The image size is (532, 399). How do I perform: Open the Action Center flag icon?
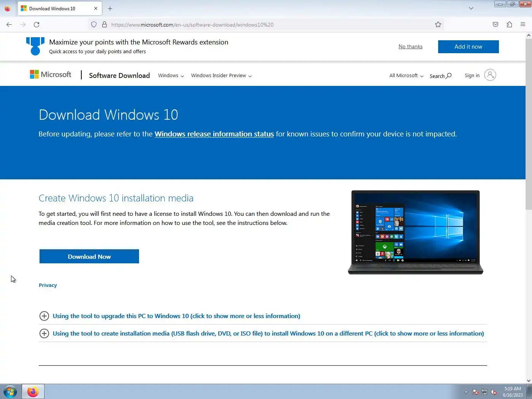(475, 392)
